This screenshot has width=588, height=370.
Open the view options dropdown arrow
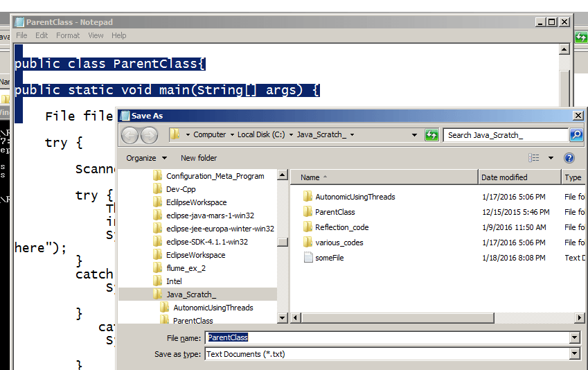551,158
